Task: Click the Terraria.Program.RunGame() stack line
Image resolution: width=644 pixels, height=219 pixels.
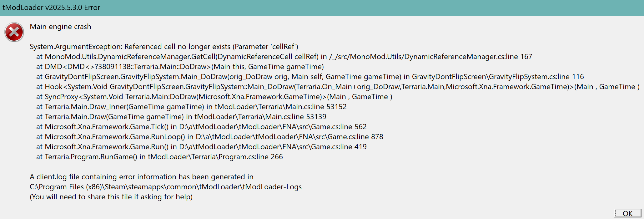Action: point(159,157)
